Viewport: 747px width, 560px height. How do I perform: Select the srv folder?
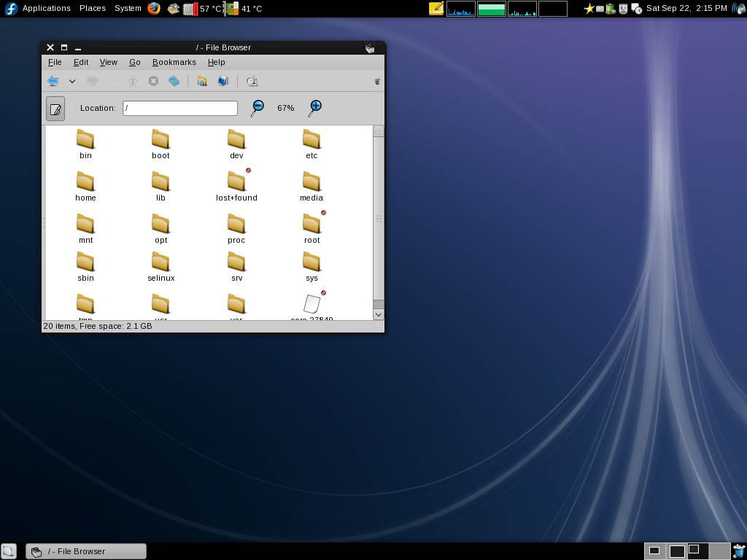[236, 267]
